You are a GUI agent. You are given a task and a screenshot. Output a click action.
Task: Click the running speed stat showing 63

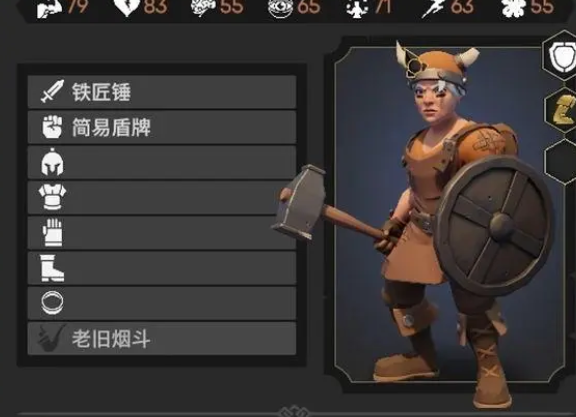(433, 8)
